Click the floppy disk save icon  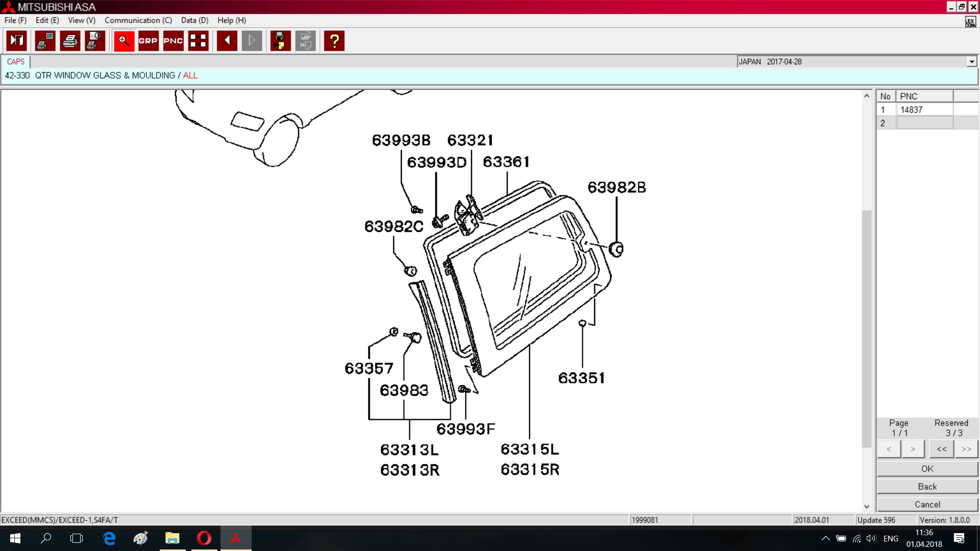click(x=280, y=41)
